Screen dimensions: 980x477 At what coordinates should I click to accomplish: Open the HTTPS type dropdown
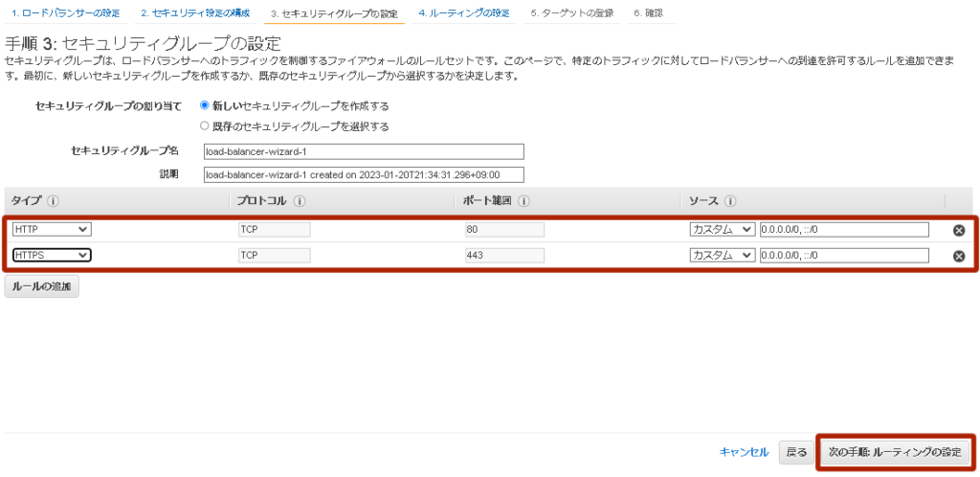click(x=52, y=255)
